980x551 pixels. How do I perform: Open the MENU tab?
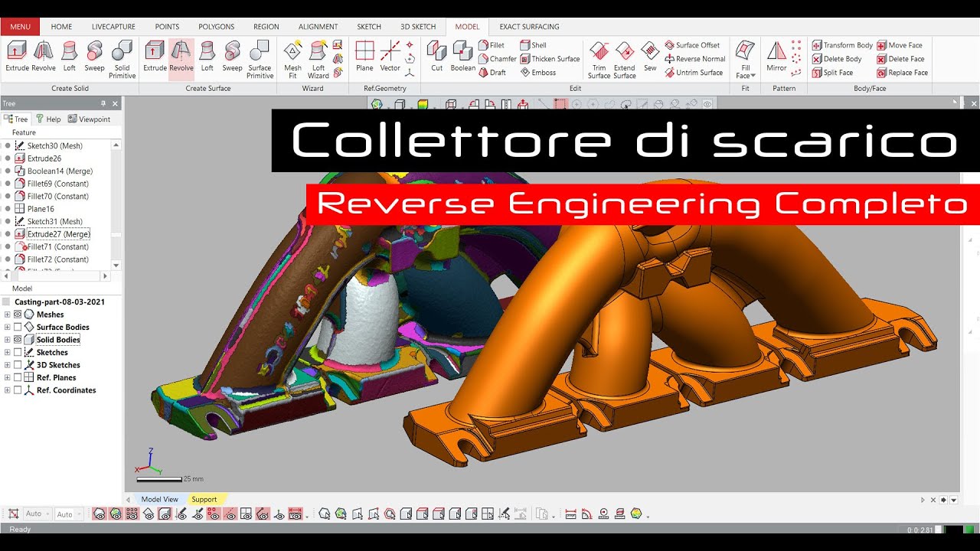[x=21, y=27]
